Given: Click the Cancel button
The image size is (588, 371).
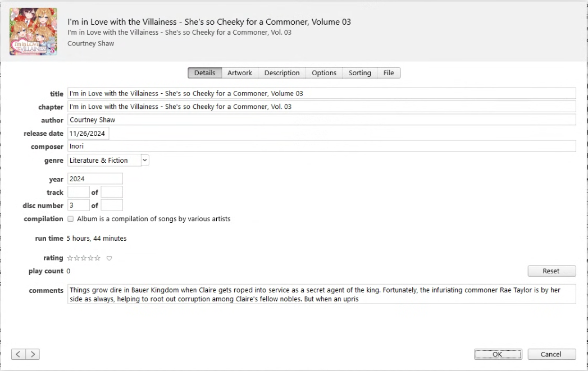Looking at the screenshot, I should click(551, 354).
